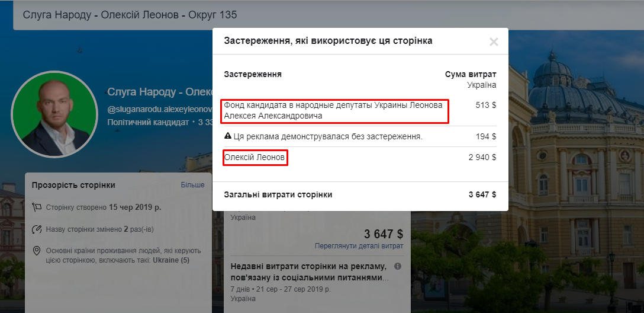644x313 pixels.
Task: Click the page title 'Слуга Народу - Олексій Леонов - Округ 135'
Action: 130,15
